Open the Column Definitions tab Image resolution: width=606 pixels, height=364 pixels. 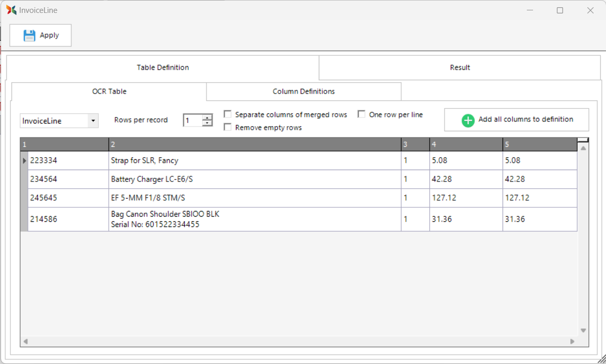point(304,92)
